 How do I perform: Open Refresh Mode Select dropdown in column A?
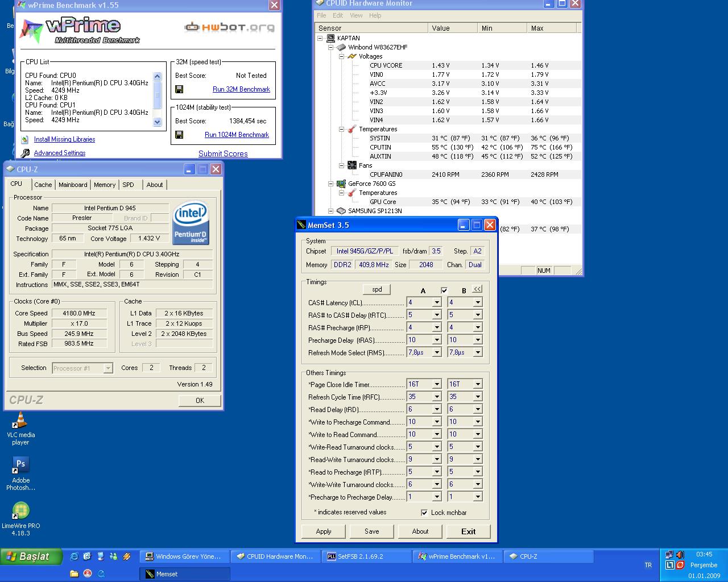tap(437, 352)
